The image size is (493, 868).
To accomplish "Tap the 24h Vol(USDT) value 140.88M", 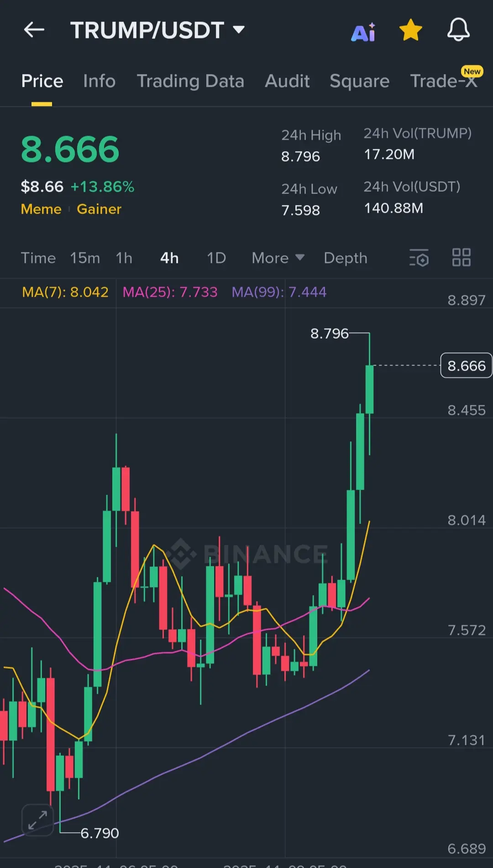I will click(x=393, y=208).
